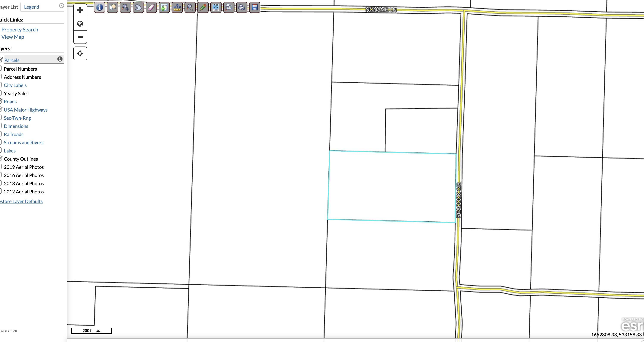
Task: Click the full extent globe icon
Action: click(80, 24)
